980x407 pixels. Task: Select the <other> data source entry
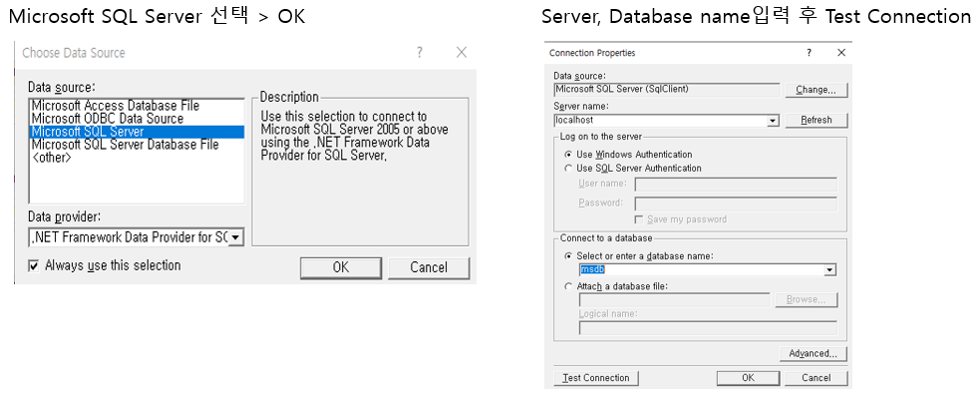tap(137, 158)
